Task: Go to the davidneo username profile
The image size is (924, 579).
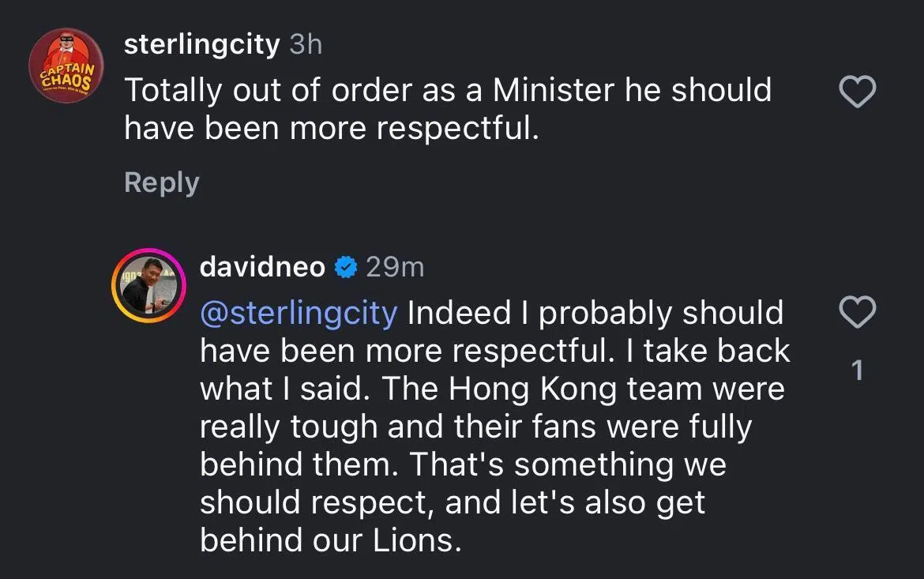Action: 262,268
